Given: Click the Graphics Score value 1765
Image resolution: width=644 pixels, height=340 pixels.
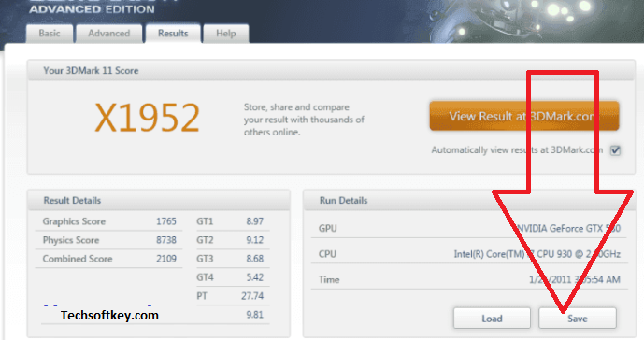Looking at the screenshot, I should pos(166,221).
